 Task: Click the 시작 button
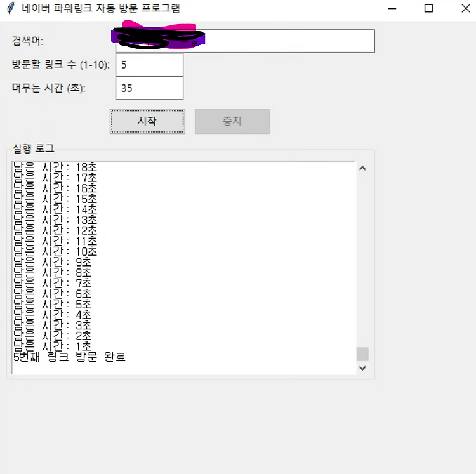[x=147, y=121]
